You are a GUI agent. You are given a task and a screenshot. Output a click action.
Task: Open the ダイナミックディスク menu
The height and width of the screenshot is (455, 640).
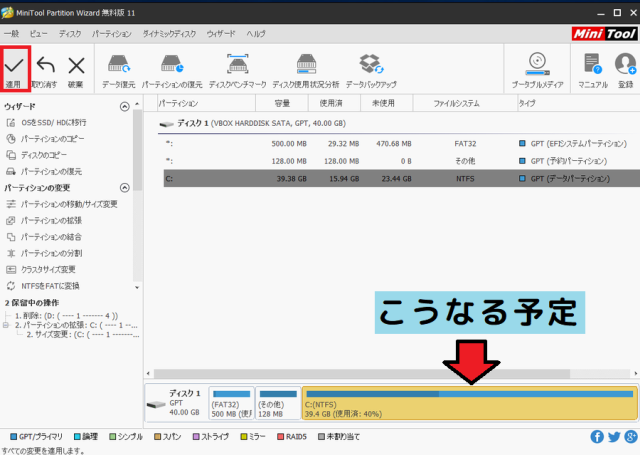169,33
